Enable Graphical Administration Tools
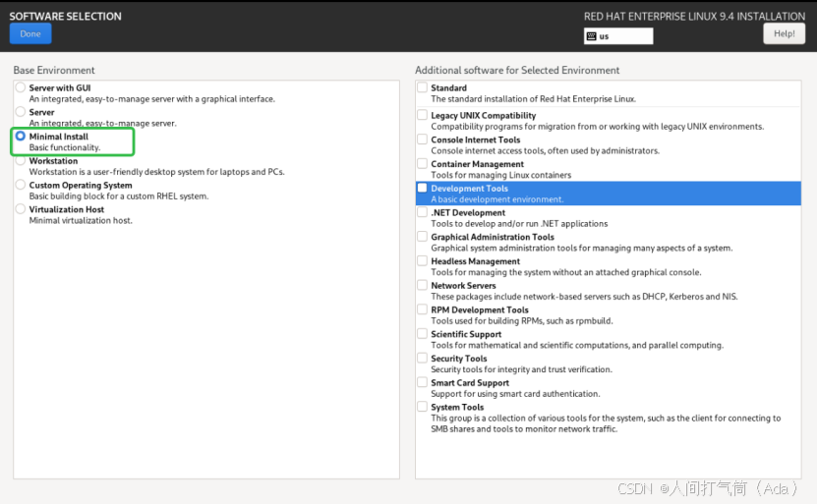 (422, 237)
